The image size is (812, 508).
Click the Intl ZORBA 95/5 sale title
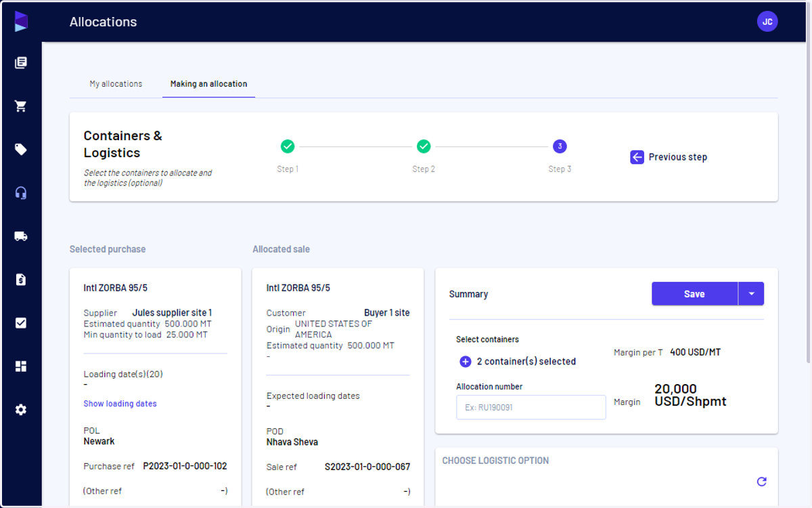pyautogui.click(x=298, y=288)
